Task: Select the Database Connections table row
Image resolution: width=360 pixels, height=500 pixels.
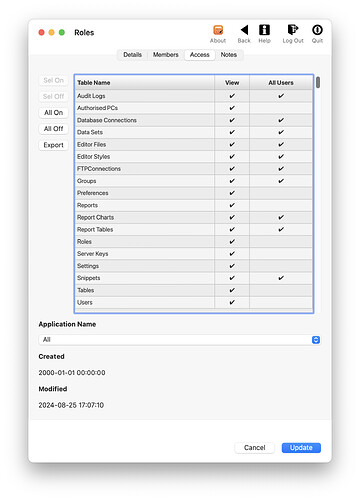Action: click(194, 120)
